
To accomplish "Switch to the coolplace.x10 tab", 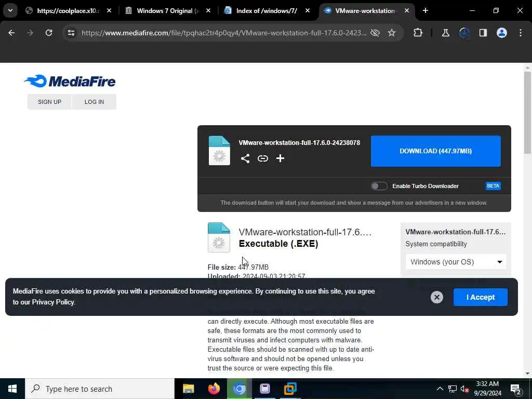I will [x=68, y=11].
